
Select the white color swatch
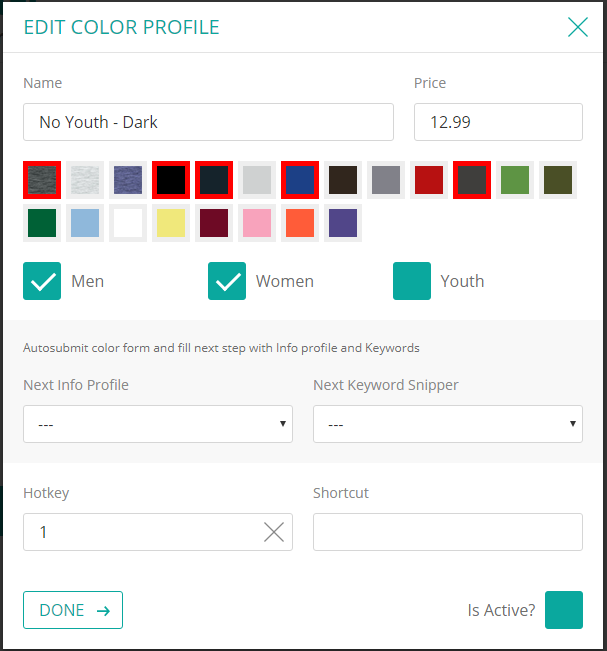click(128, 223)
